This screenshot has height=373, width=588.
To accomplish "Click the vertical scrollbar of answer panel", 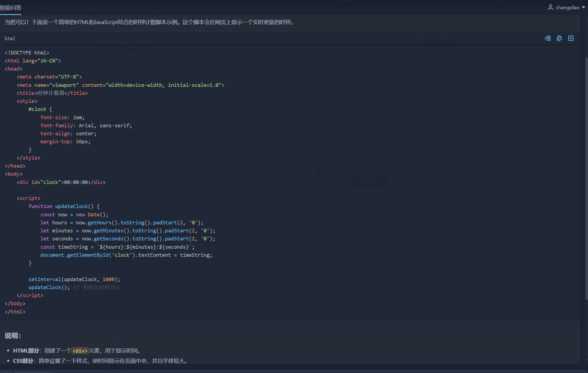I will coord(586,178).
